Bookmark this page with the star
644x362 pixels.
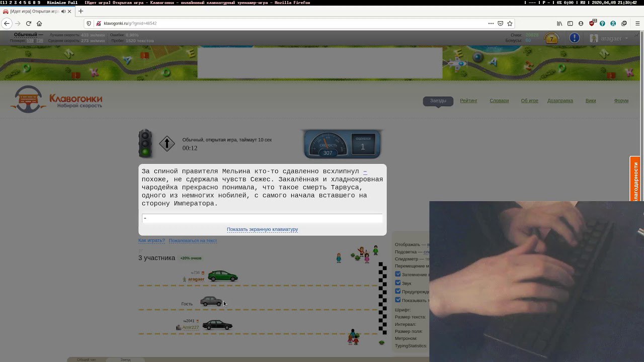click(x=510, y=23)
